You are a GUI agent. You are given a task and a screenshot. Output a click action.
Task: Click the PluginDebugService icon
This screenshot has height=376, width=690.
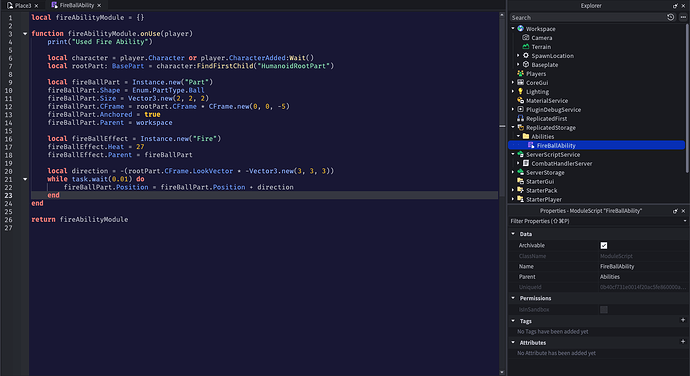click(x=521, y=109)
